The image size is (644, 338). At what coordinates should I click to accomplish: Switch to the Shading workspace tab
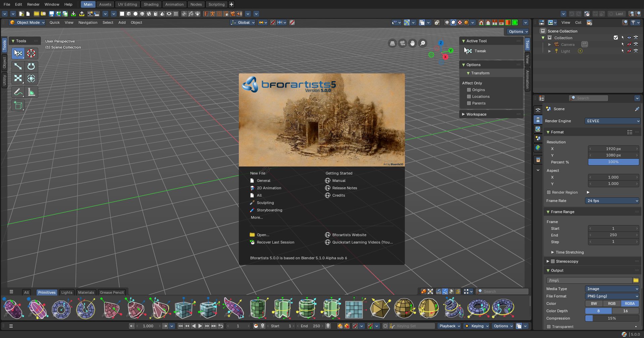point(151,4)
